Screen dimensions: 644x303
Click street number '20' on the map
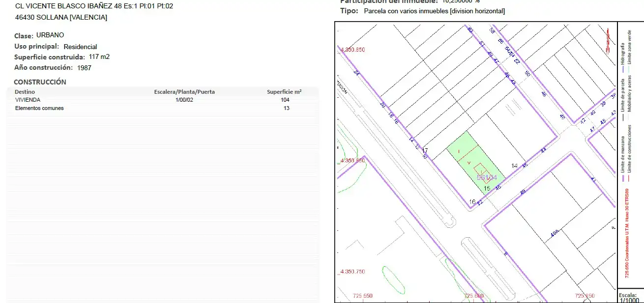383,105
